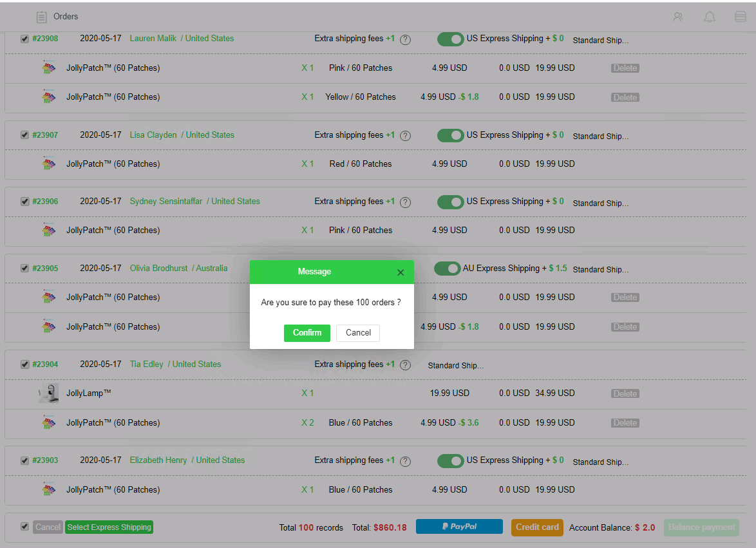
Task: Delete Blue patches item in order #23904
Action: (625, 422)
